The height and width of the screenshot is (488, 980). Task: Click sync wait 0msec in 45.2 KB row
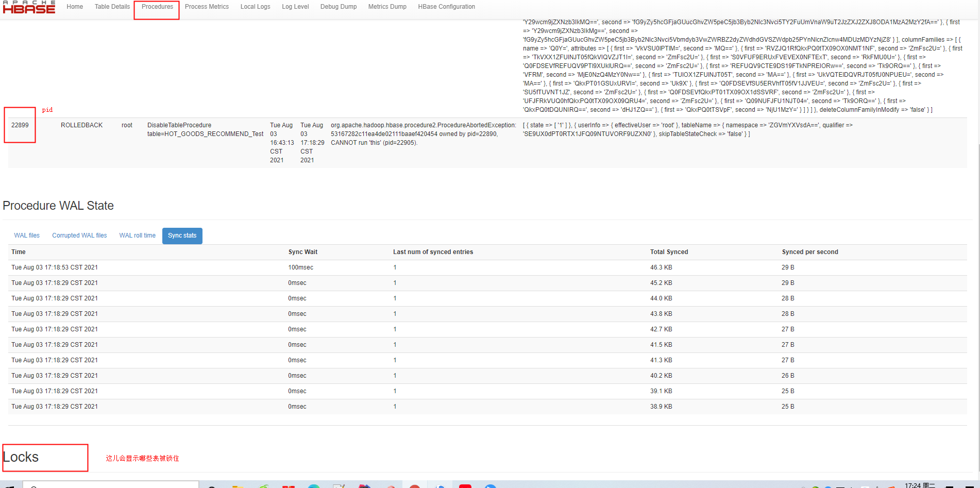pyautogui.click(x=297, y=283)
